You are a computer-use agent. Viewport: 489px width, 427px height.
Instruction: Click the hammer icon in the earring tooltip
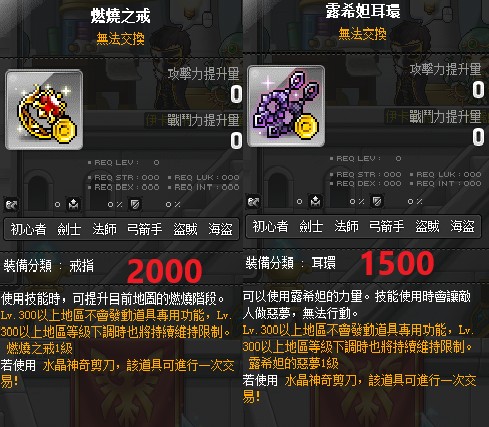pos(253,201)
